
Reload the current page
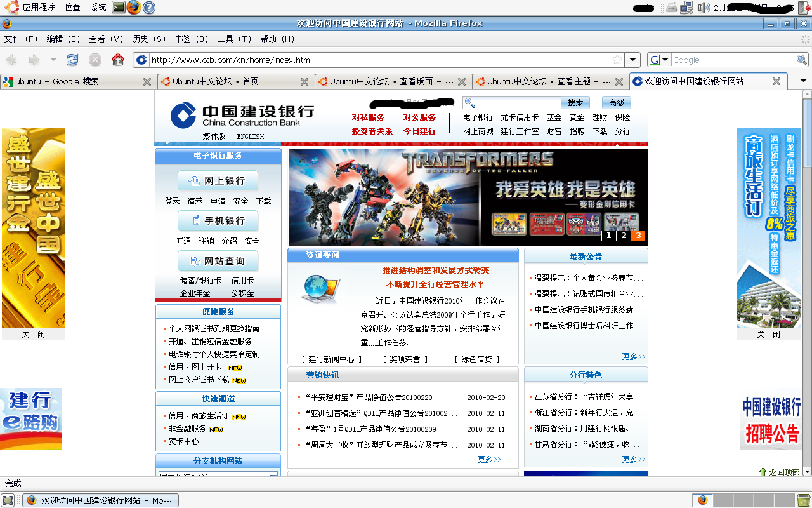(x=72, y=60)
